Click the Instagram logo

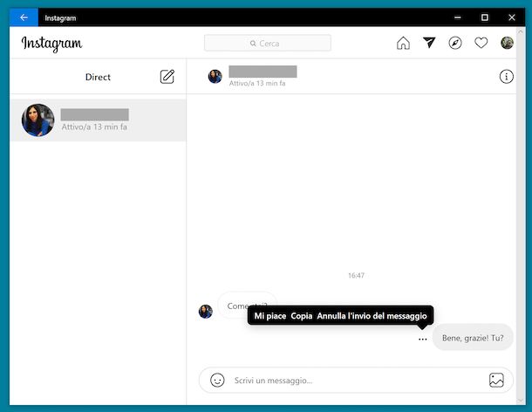[x=51, y=44]
